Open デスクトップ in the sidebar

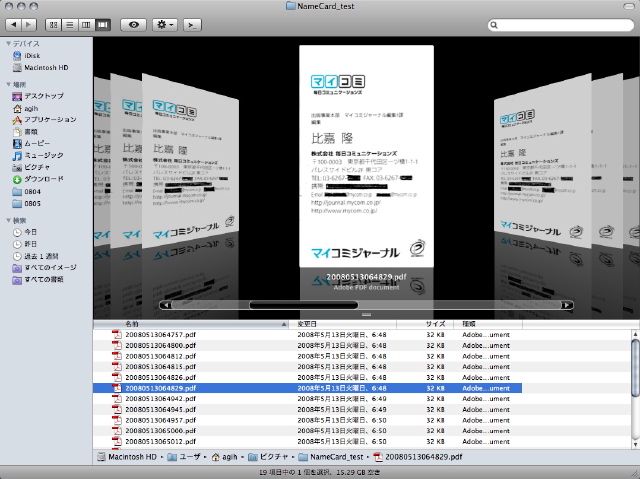tap(38, 96)
